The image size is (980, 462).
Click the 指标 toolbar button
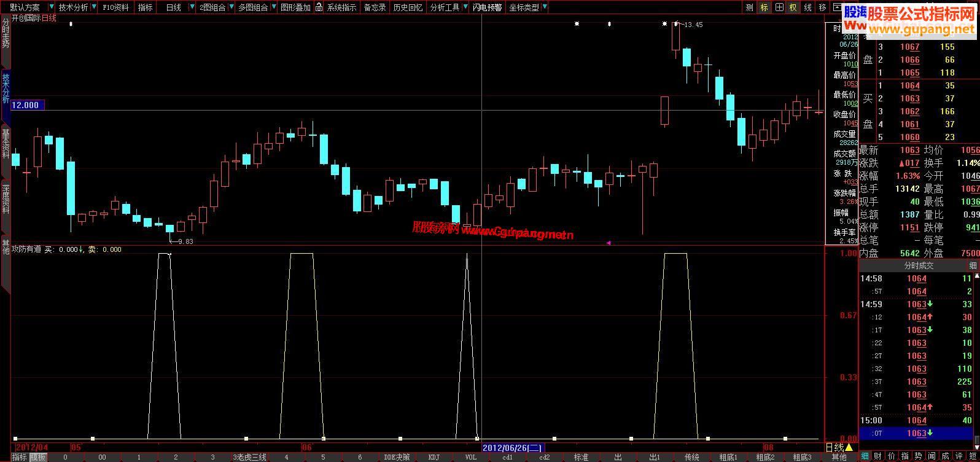[x=146, y=7]
